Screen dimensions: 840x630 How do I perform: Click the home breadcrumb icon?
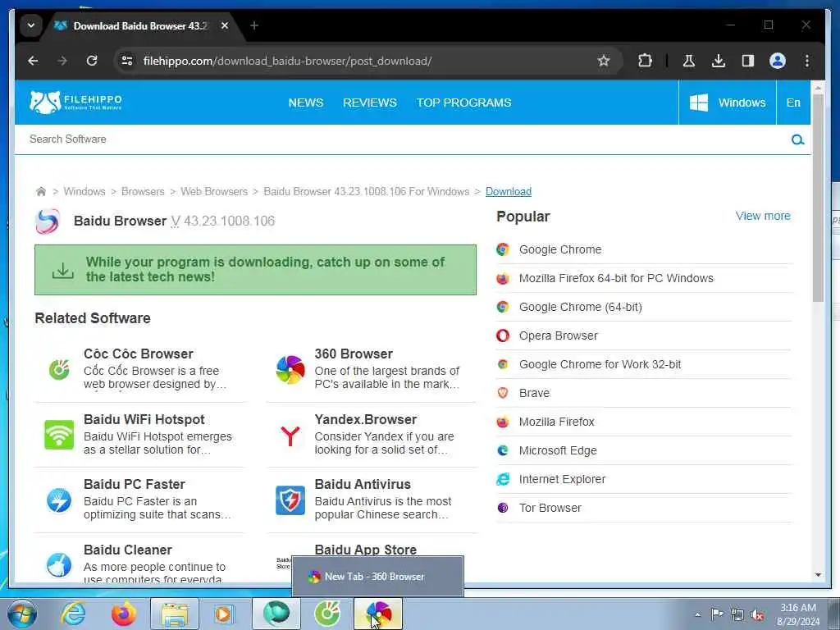tap(41, 191)
